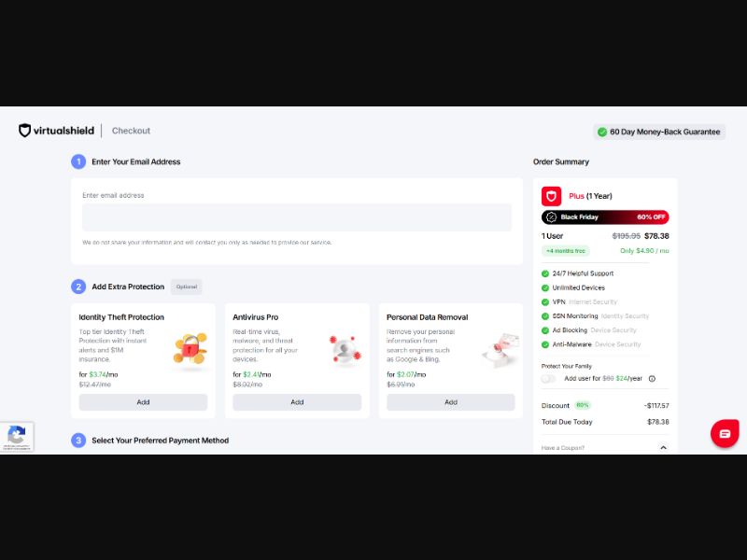Click the Personal Data Removal card title

click(x=428, y=317)
